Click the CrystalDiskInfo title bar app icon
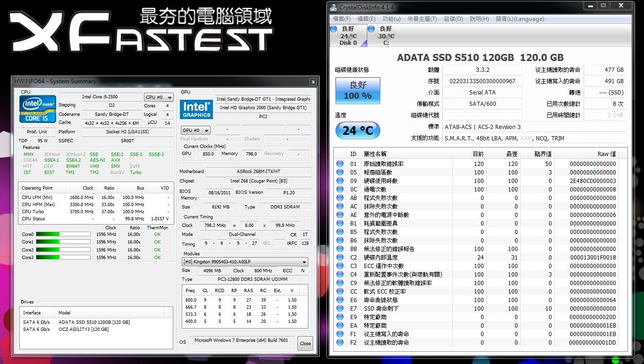The image size is (644, 364). (333, 8)
